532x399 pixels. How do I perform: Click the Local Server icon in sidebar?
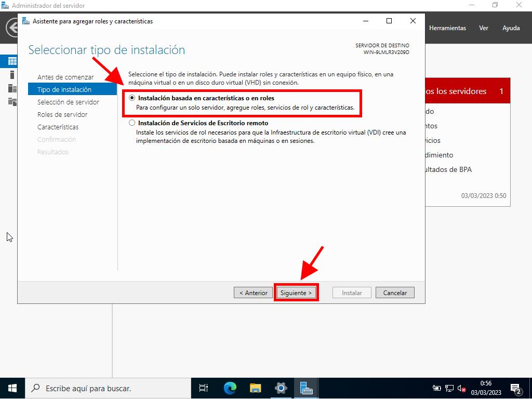coord(12,75)
